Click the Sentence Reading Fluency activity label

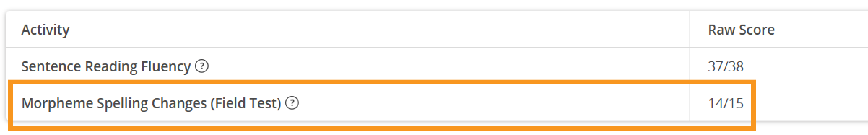click(x=106, y=66)
